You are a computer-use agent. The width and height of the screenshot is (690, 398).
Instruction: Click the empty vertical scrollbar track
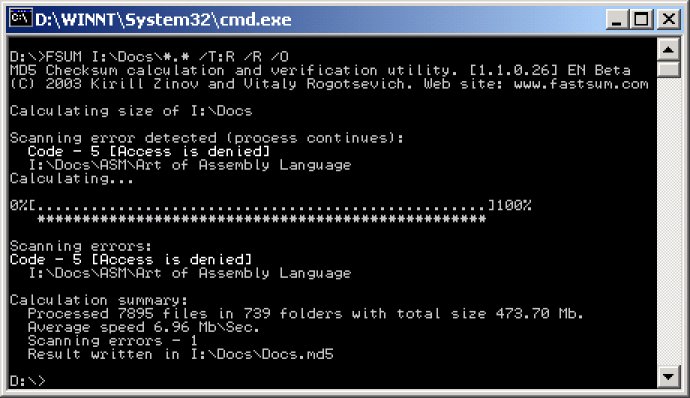pos(668,220)
